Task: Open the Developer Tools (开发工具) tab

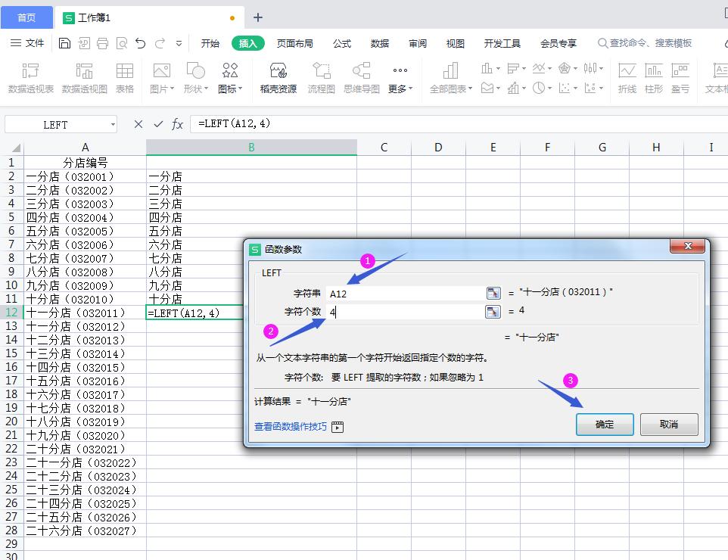Action: (x=502, y=43)
